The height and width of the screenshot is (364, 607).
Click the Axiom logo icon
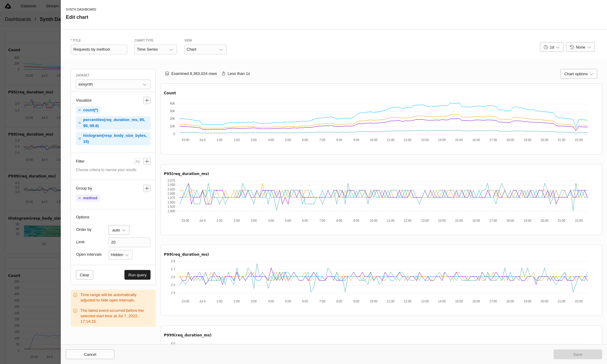tap(8, 6)
